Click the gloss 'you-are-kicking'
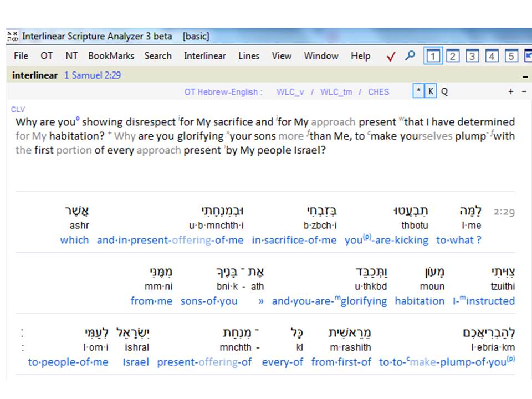 click(x=386, y=240)
